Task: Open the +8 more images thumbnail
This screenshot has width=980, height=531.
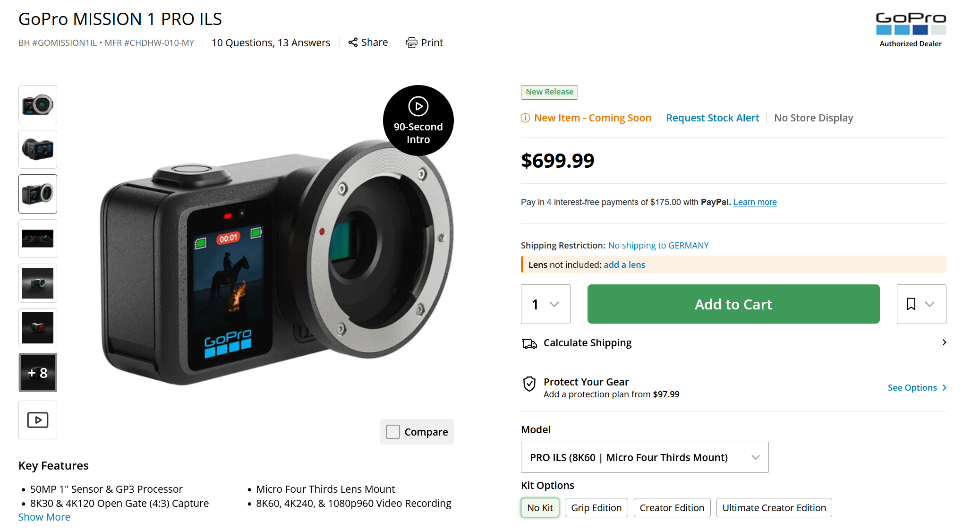Action: pyautogui.click(x=38, y=373)
